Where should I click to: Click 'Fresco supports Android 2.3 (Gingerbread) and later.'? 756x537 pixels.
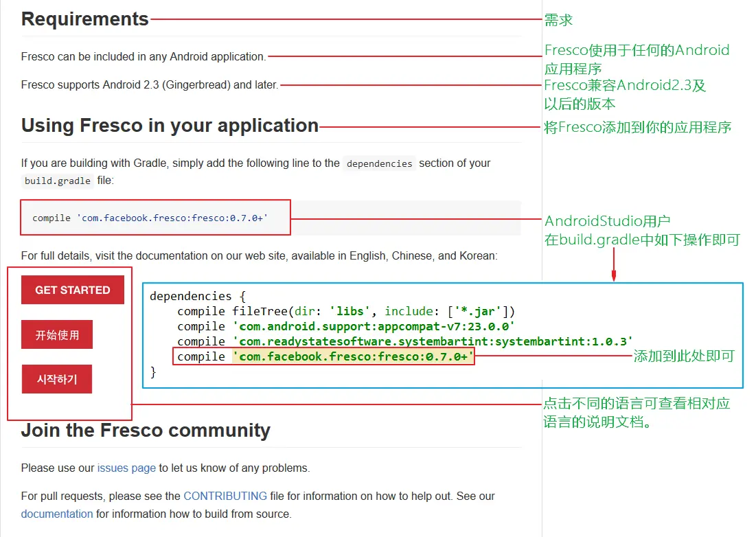click(150, 85)
